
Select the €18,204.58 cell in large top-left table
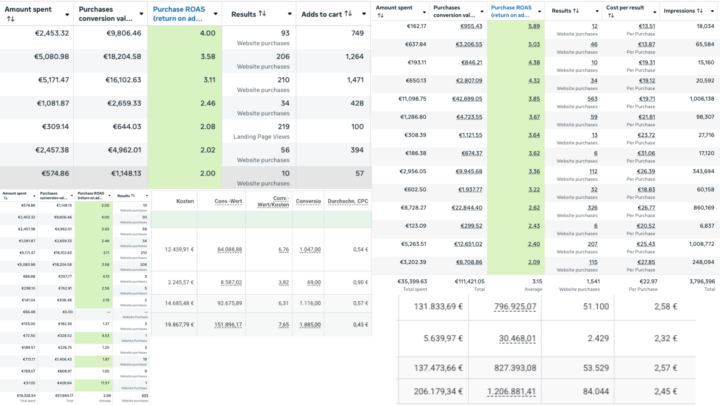(124, 56)
